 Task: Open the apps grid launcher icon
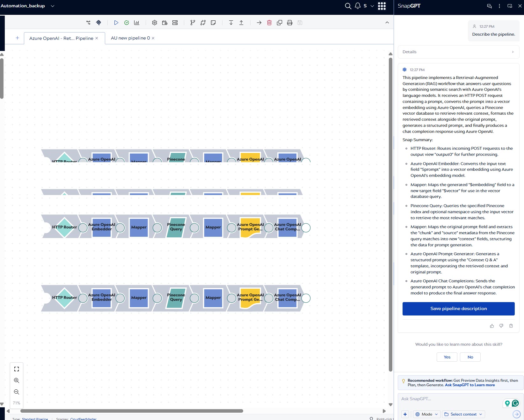[382, 6]
